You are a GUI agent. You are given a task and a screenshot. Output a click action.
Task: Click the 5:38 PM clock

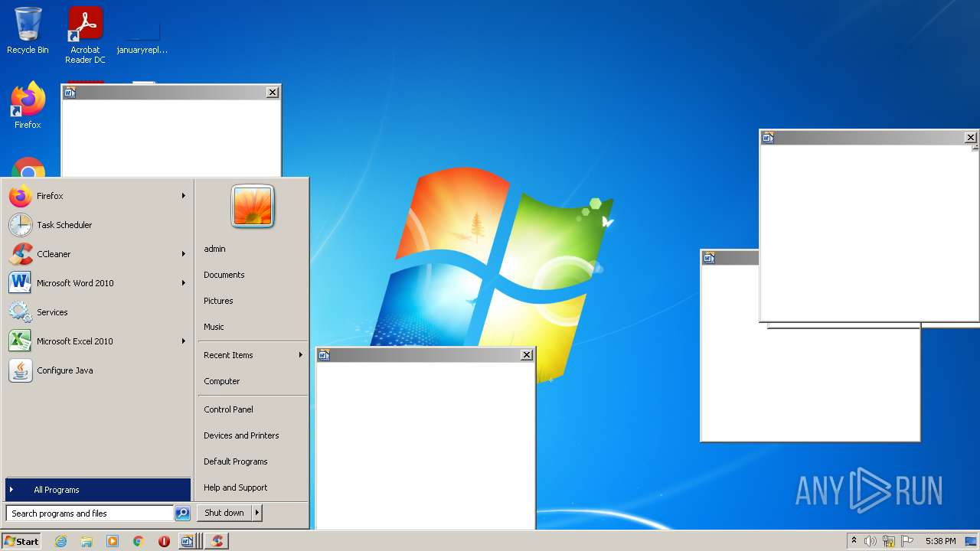click(x=940, y=541)
